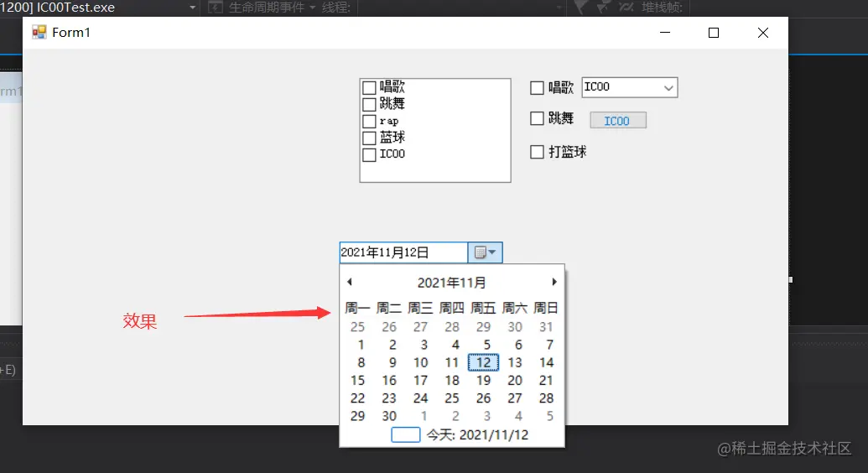Pick day 19 in the calendar
The height and width of the screenshot is (473, 868).
pos(483,381)
